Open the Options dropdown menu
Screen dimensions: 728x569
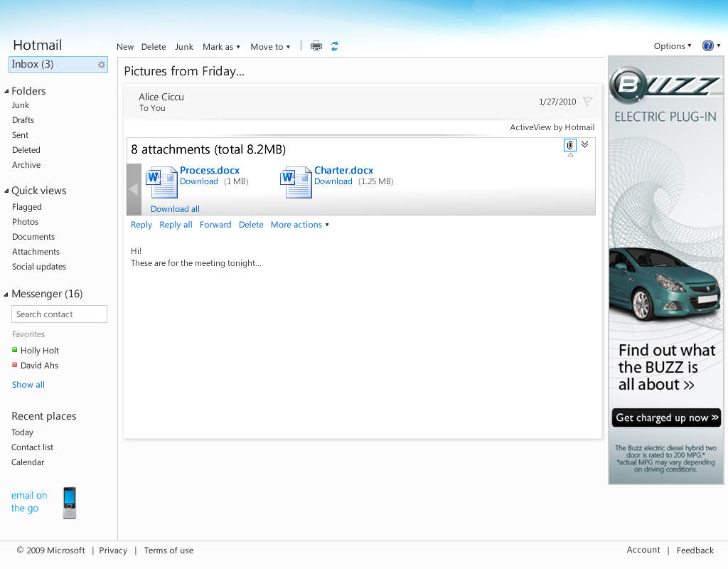tap(673, 46)
